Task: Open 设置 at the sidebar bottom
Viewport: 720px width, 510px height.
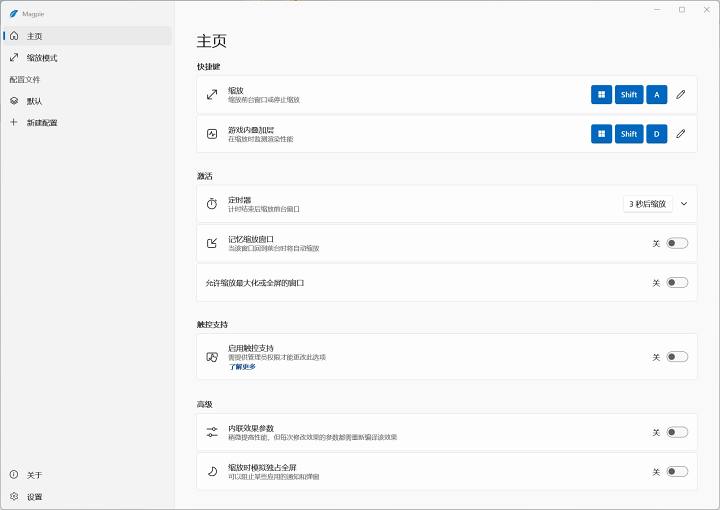Action: (x=35, y=497)
